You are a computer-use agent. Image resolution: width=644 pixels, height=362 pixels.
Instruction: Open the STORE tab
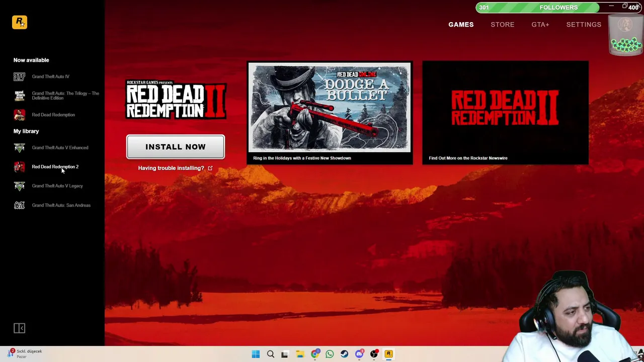click(x=503, y=25)
